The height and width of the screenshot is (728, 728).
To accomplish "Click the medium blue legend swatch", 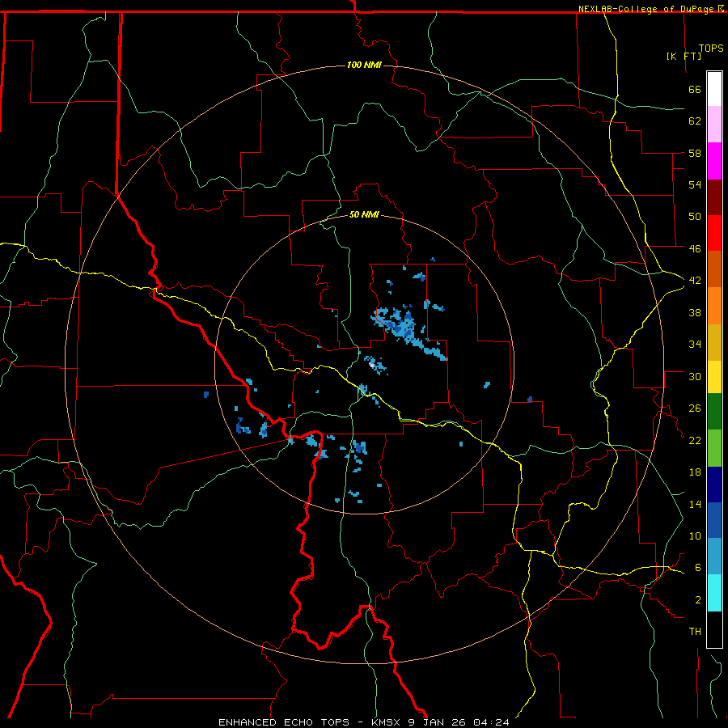I will [714, 520].
